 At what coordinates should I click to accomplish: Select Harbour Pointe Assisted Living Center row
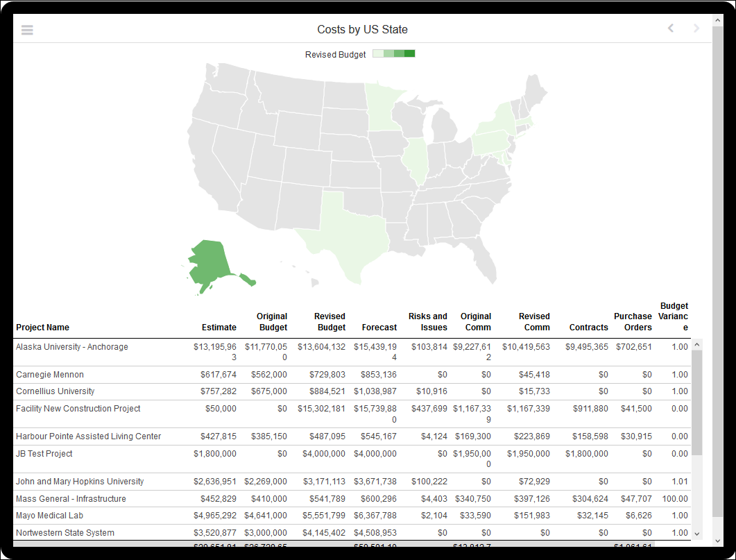pyautogui.click(x=352, y=436)
